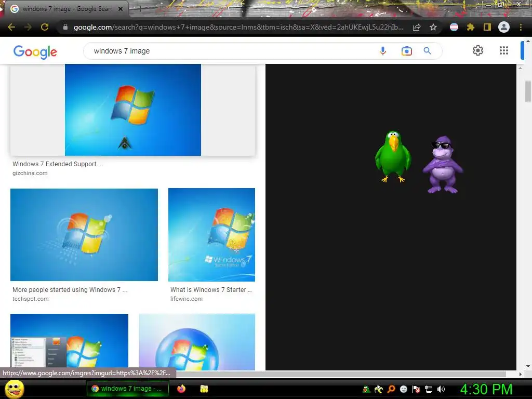This screenshot has width=532, height=399.
Task: Open the side panel icon
Action: 487,27
